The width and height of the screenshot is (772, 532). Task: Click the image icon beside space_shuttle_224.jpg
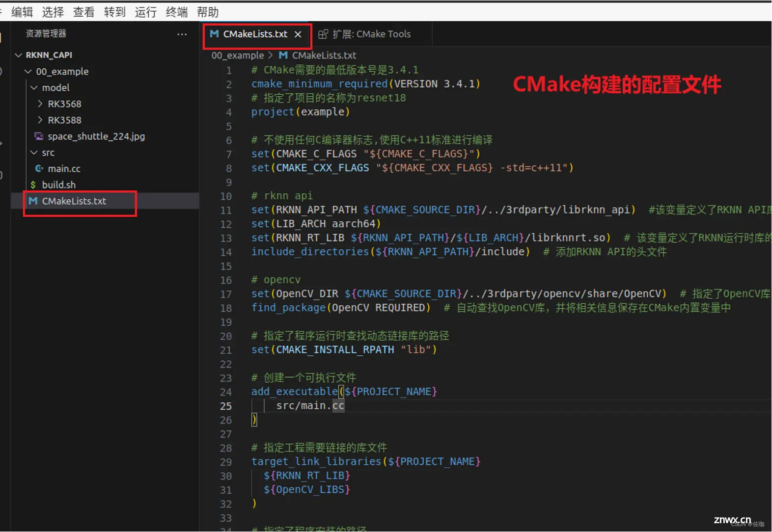pyautogui.click(x=39, y=136)
